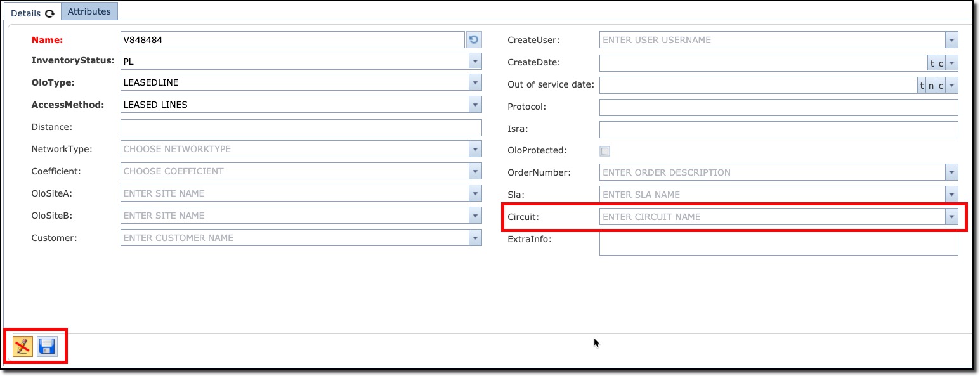Open the CreateDate calendar dropdown arrow
The image size is (980, 376).
(x=951, y=63)
